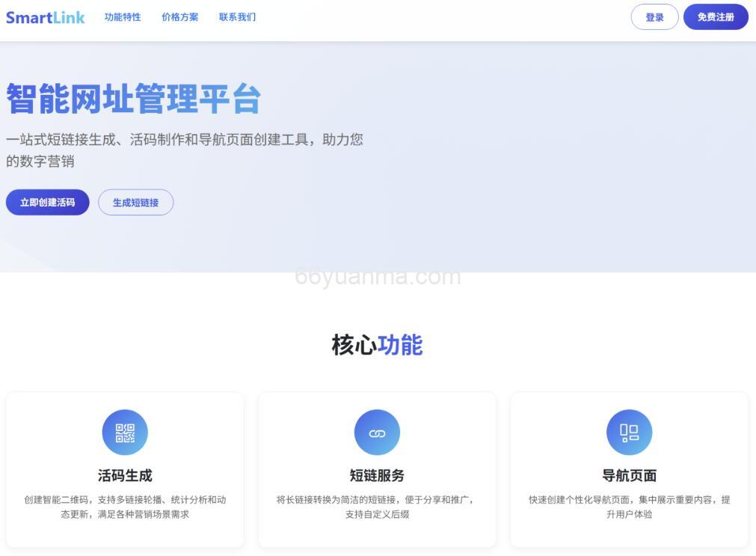756x556 pixels.
Task: Click the 核心功能 section heading
Action: (x=377, y=345)
